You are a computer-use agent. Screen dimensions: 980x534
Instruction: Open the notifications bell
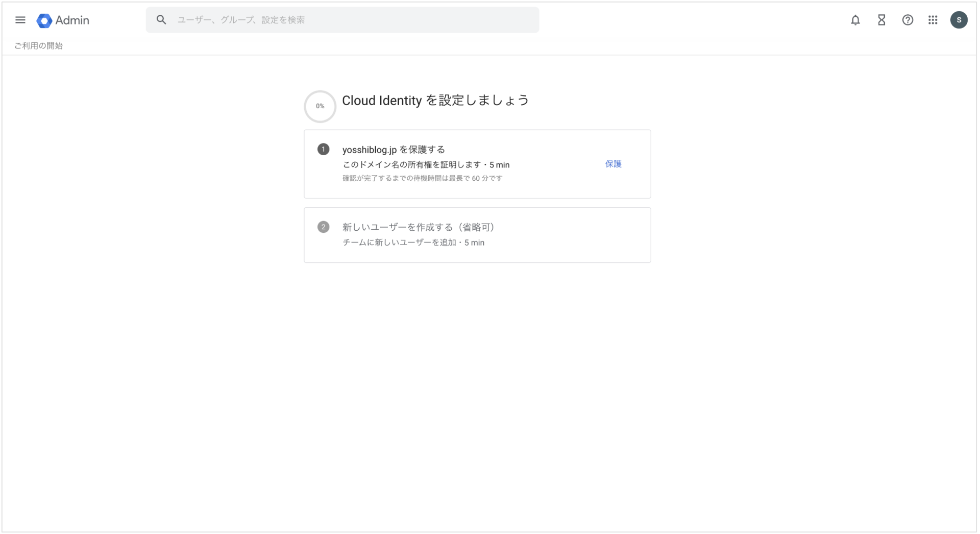855,20
